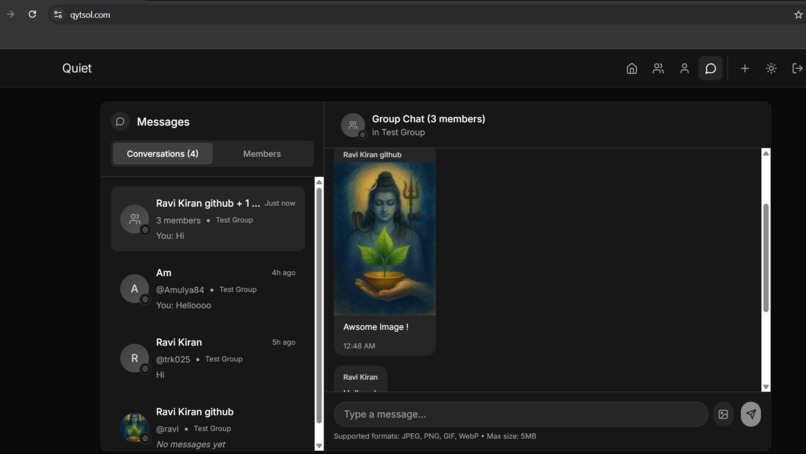This screenshot has width=806, height=454.
Task: Click the group avatar in first conversation
Action: [135, 219]
